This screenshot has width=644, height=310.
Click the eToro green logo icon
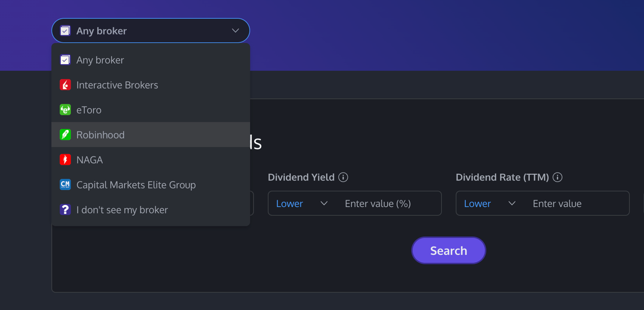click(65, 110)
